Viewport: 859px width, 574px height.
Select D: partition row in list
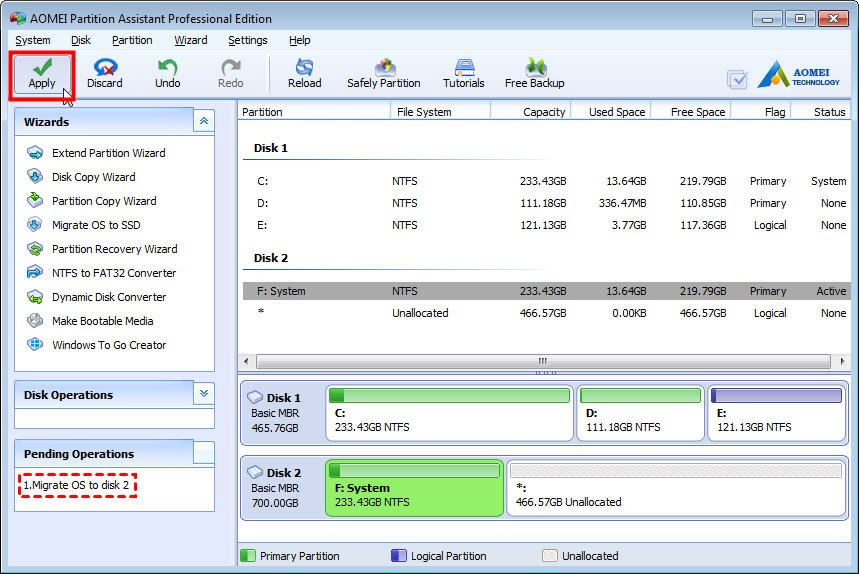pyautogui.click(x=547, y=203)
